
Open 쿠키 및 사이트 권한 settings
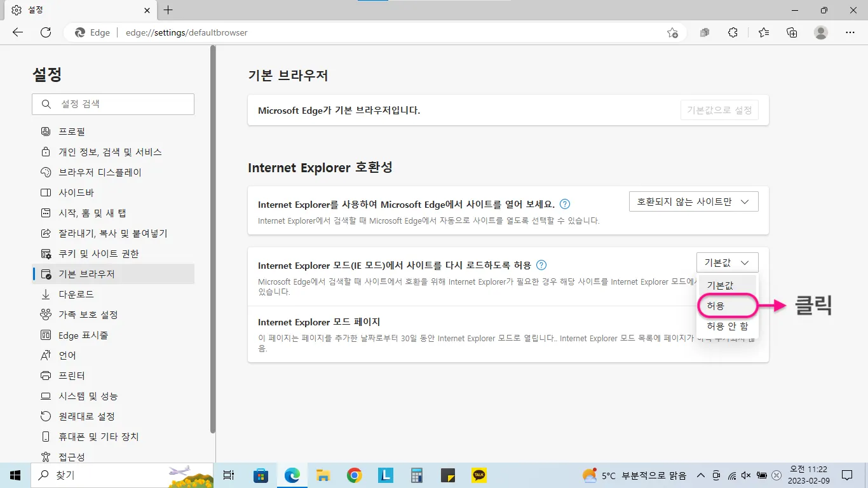(113, 254)
